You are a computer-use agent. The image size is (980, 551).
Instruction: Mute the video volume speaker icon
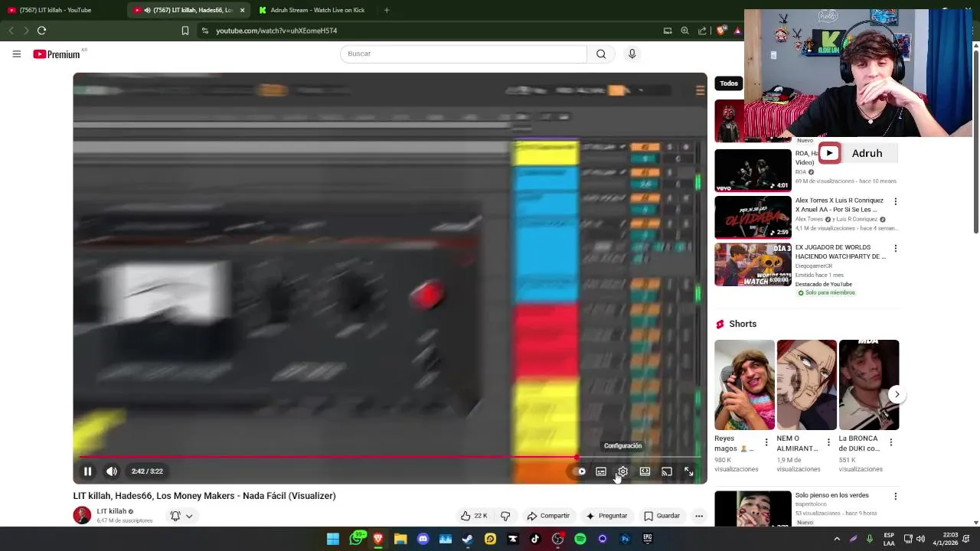112,471
